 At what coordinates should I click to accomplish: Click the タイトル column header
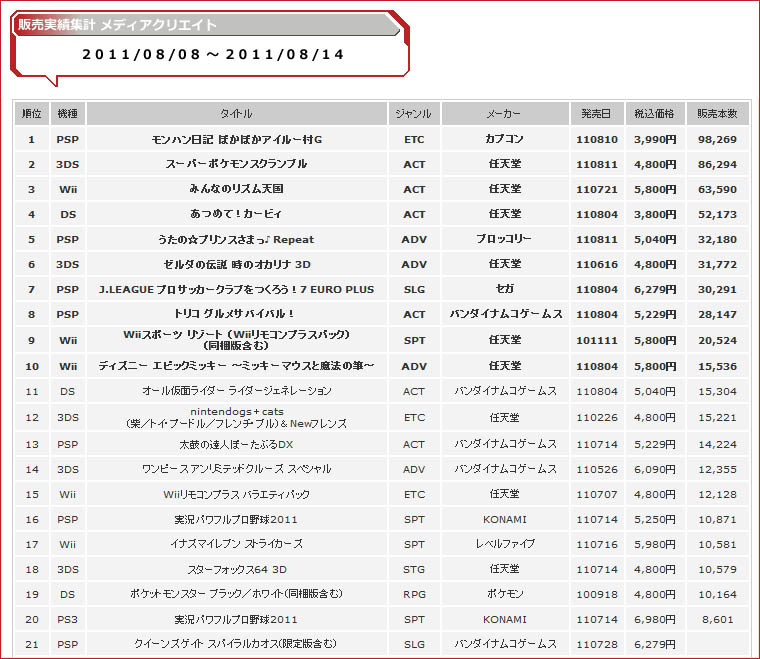click(x=237, y=114)
